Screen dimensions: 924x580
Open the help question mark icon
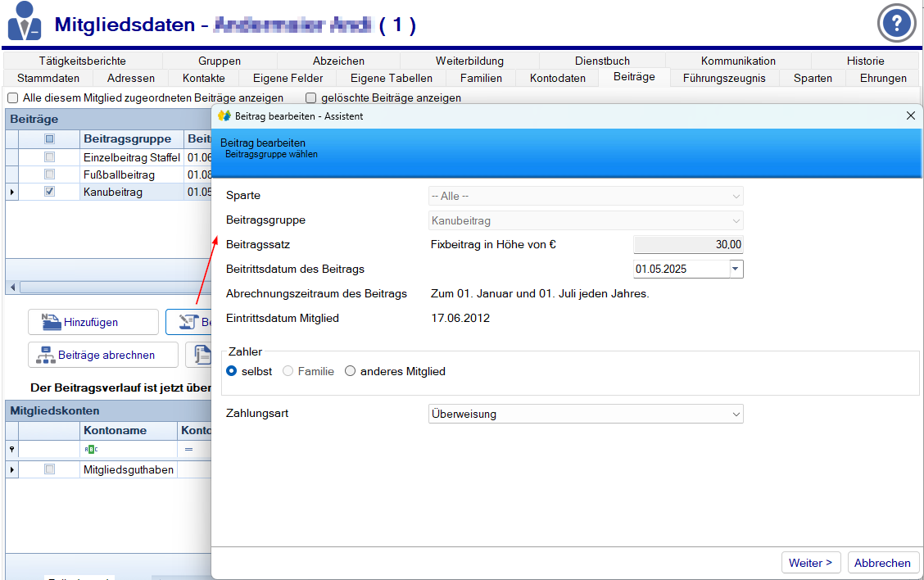click(x=896, y=24)
